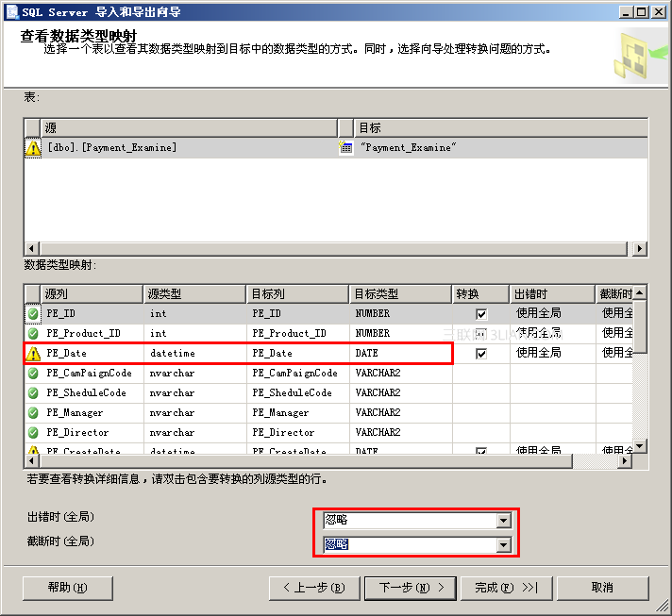
Task: Click green check icon of PE_Manager row
Action: [x=33, y=412]
